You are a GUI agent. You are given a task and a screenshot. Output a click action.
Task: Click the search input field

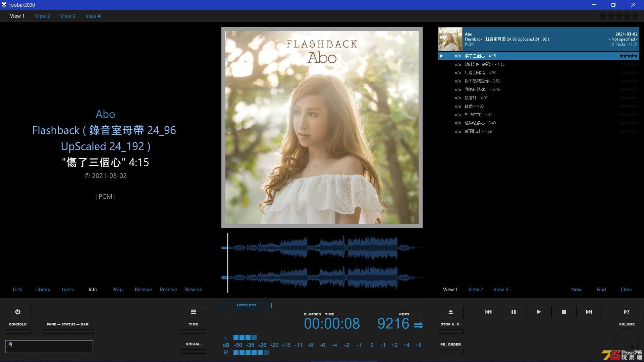(x=49, y=347)
